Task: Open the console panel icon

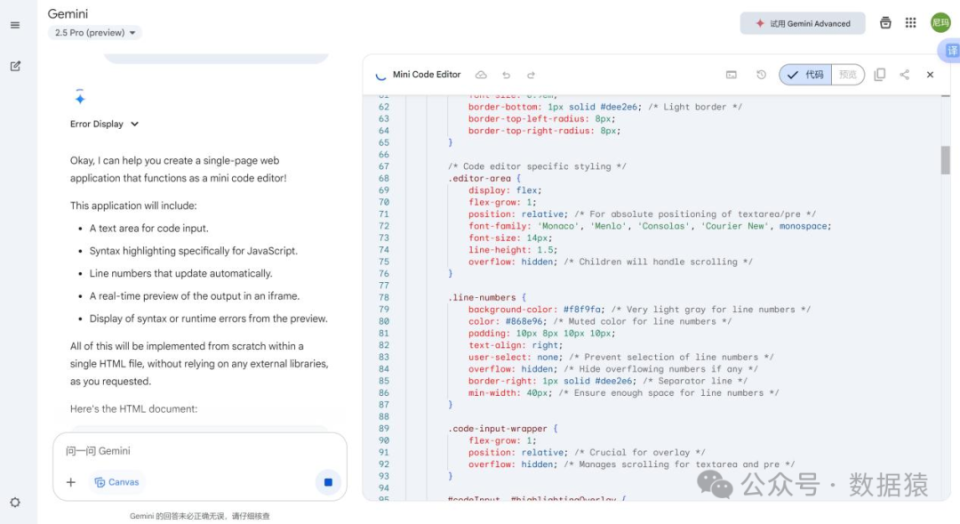Action: click(x=731, y=75)
